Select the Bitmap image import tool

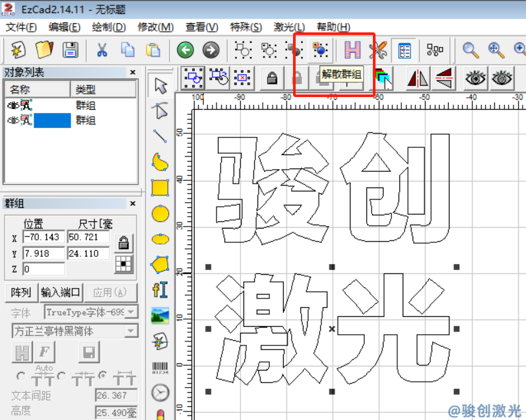click(x=160, y=316)
